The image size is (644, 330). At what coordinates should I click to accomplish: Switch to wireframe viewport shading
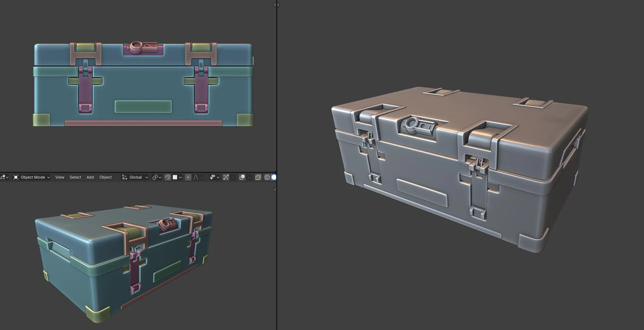coord(267,177)
